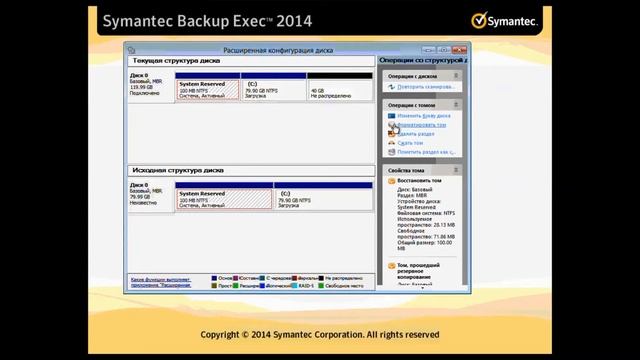Collapse the 'Операции с томом' section
The height and width of the screenshot is (360, 640).
pyautogui.click(x=456, y=105)
